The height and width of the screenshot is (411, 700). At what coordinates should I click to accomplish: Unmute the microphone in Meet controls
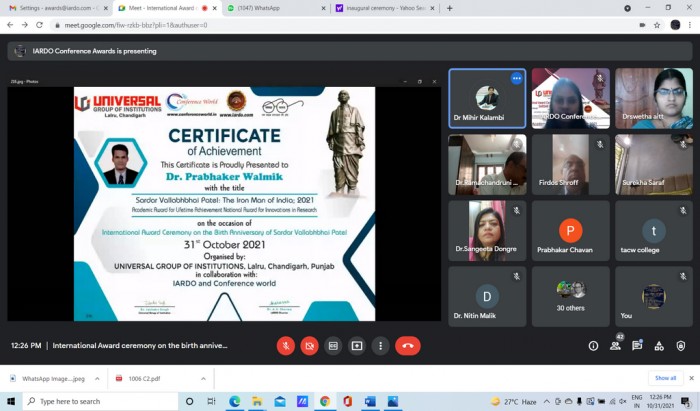(286, 345)
